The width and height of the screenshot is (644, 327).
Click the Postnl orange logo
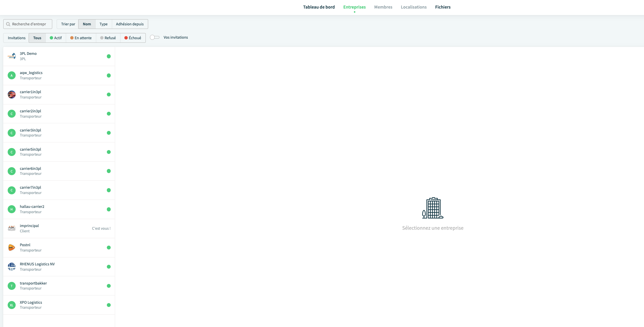12,247
